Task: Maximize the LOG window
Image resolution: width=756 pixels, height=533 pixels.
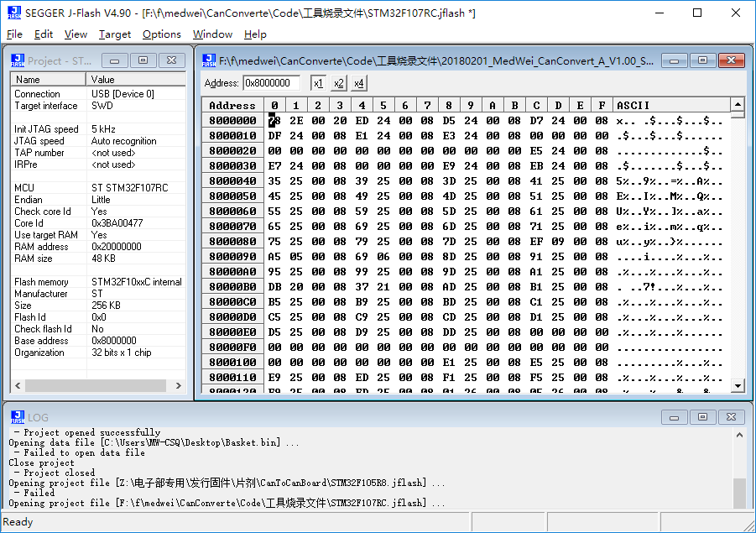Action: click(x=701, y=416)
